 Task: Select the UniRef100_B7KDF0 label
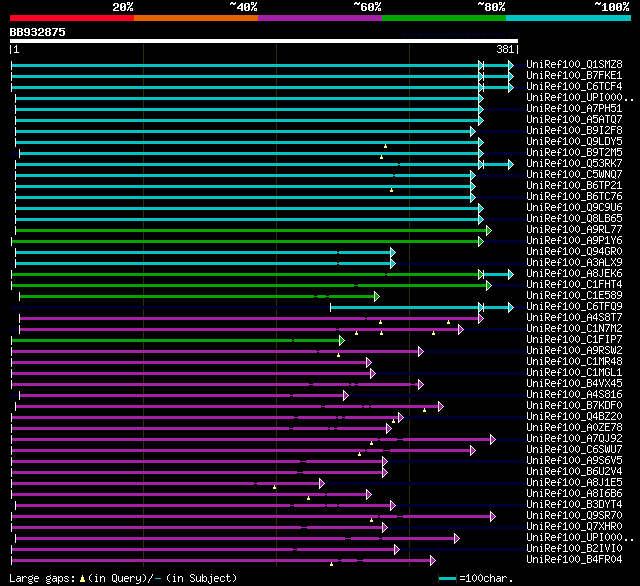coord(574,406)
